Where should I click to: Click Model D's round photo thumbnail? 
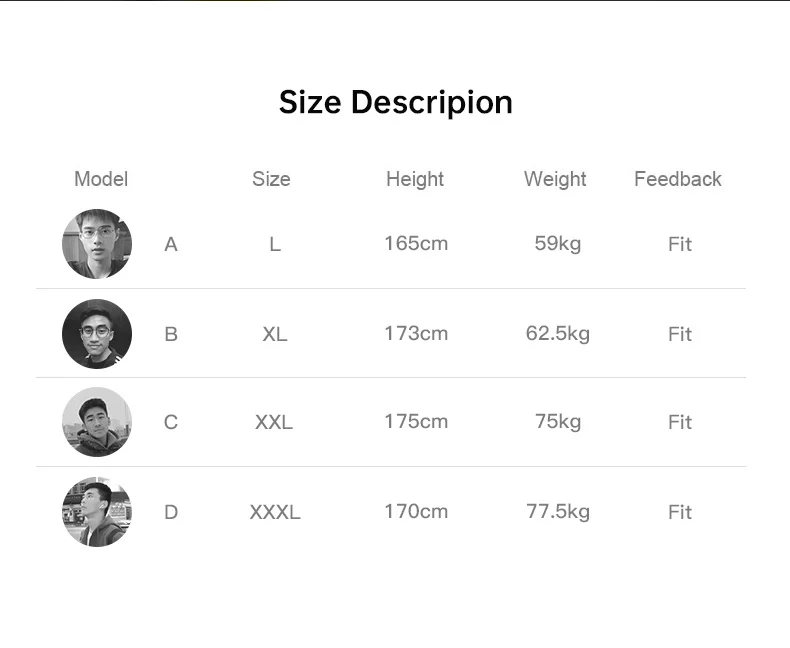click(x=97, y=512)
